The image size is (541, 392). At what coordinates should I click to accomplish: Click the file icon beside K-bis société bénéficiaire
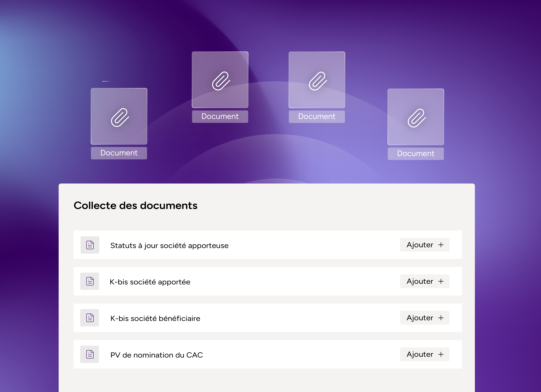[x=89, y=318]
